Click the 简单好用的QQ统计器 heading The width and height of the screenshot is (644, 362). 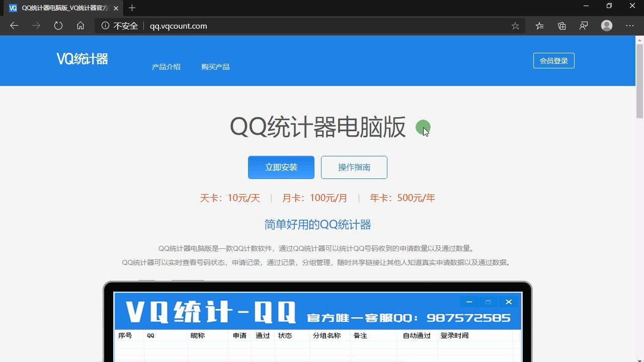click(x=317, y=225)
